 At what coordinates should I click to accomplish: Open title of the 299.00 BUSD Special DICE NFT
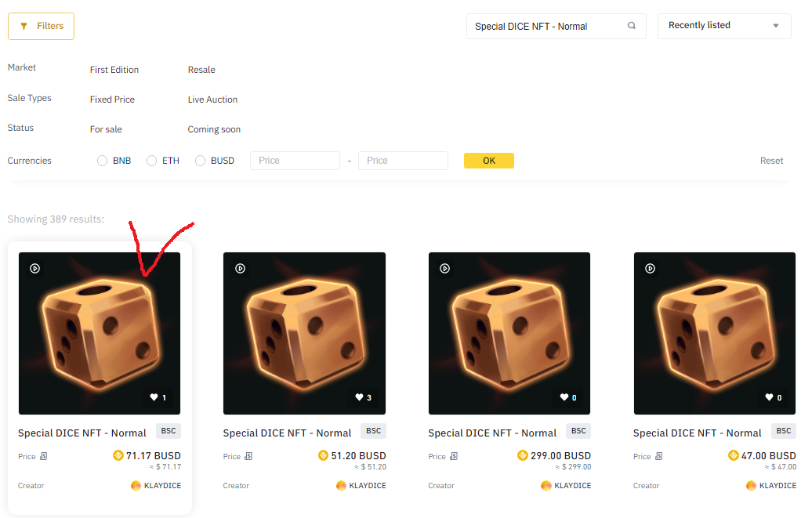coord(492,433)
